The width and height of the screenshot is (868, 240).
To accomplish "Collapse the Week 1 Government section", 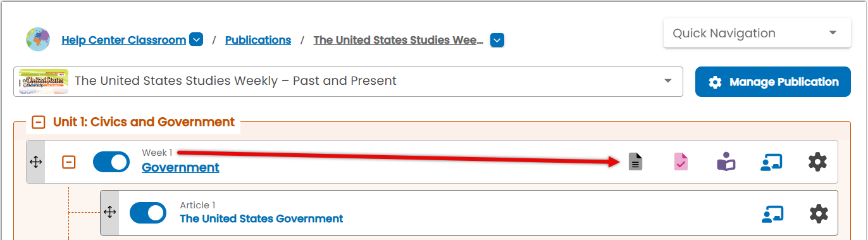I will click(69, 162).
